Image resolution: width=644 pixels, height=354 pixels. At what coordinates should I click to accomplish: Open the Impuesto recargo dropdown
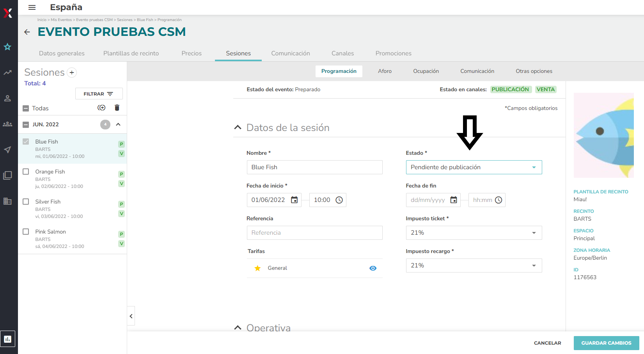[474, 265]
